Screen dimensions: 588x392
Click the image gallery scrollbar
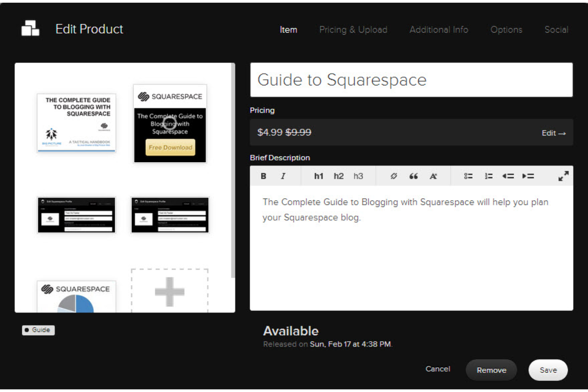[233, 171]
